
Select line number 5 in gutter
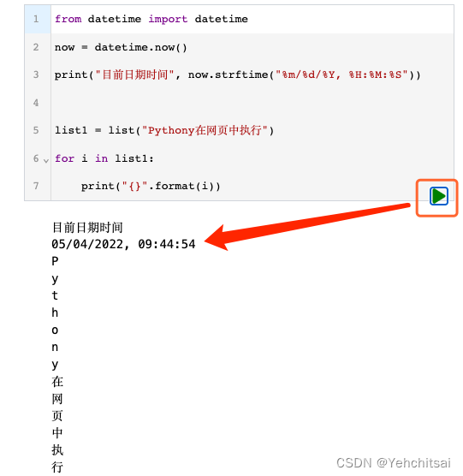(x=36, y=130)
